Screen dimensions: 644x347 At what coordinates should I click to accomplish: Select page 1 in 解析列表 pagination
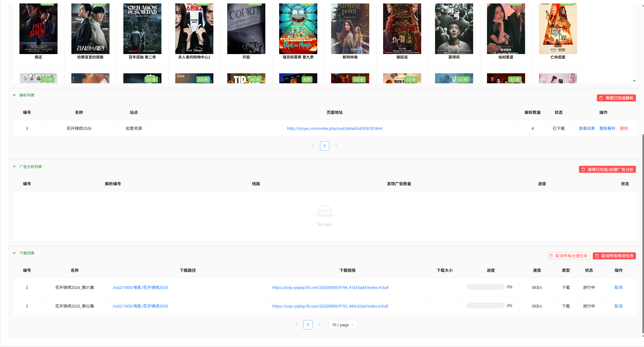[x=324, y=146]
